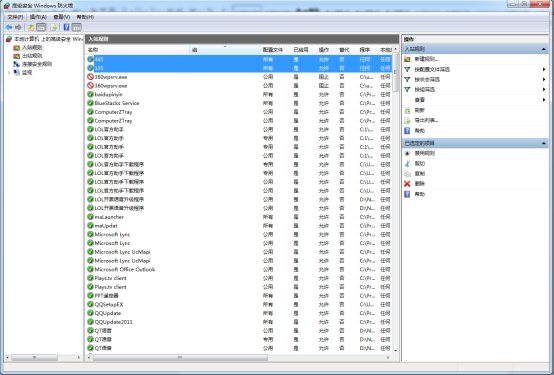The width and height of the screenshot is (554, 375).
Task: Click the 复制 copy icon
Action: pos(407,174)
